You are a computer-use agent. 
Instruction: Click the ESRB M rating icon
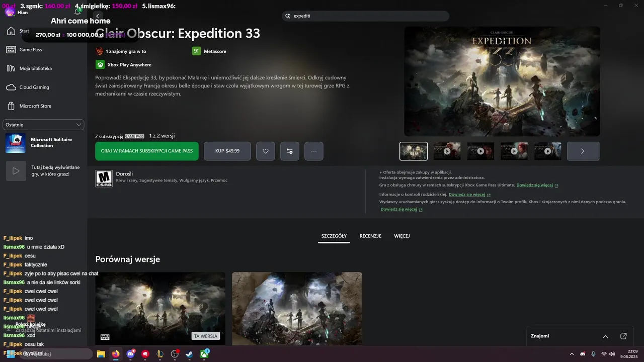[x=104, y=178]
